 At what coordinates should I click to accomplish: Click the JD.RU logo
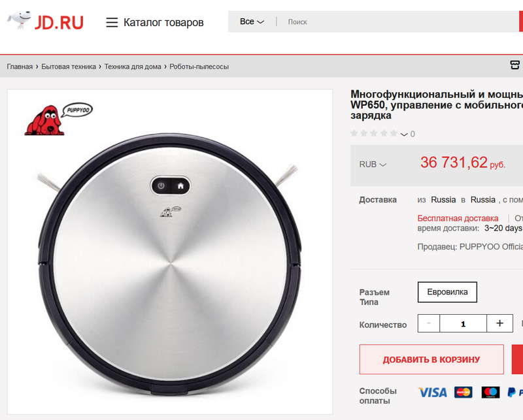click(x=45, y=22)
